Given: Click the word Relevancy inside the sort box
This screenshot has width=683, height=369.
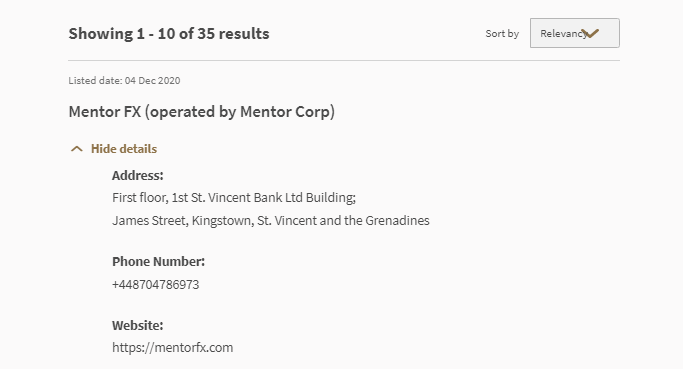Looking at the screenshot, I should point(563,34).
